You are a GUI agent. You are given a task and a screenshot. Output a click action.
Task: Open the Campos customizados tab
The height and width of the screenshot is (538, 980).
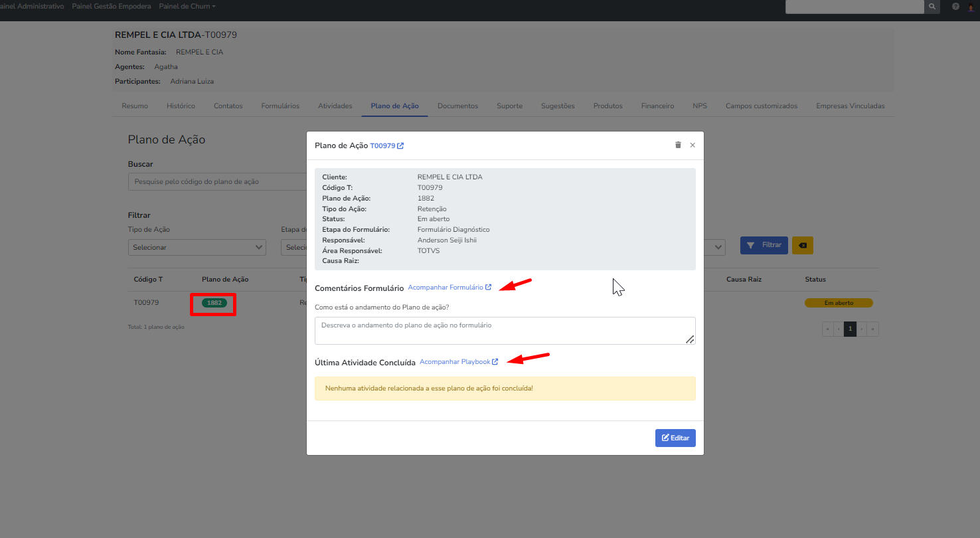tap(761, 106)
